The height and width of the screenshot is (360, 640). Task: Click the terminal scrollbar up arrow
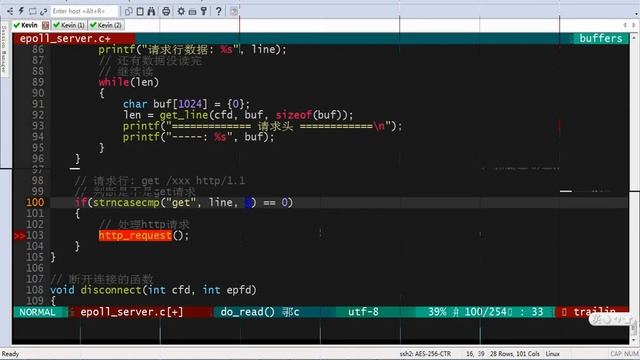pos(633,38)
